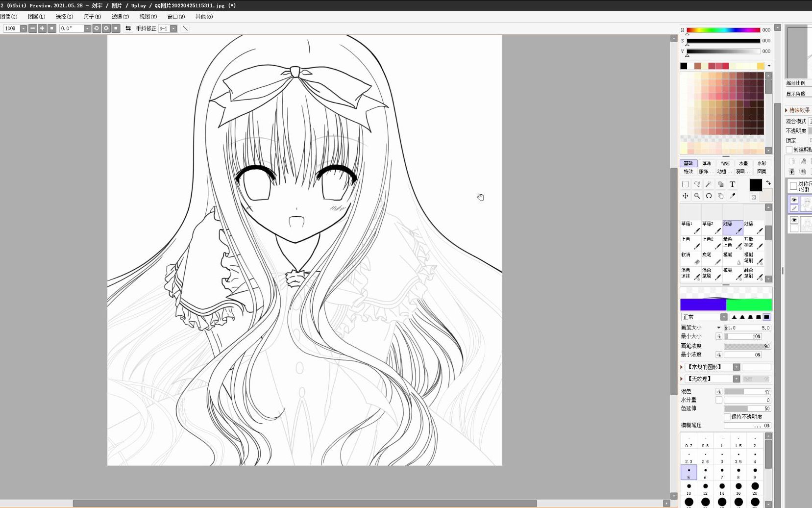Select the shape tool icon
The image size is (812, 508).
click(720, 184)
